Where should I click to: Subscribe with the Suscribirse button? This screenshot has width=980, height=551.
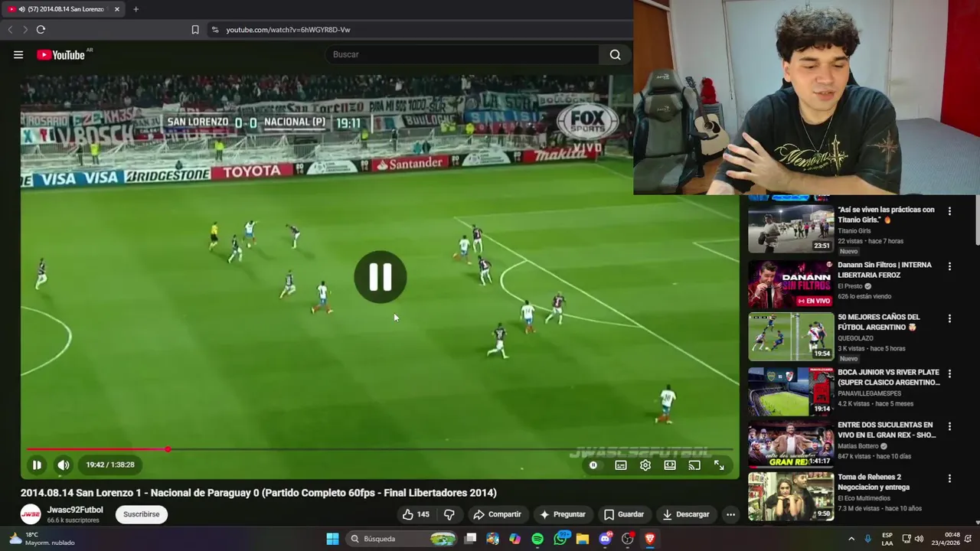click(142, 514)
